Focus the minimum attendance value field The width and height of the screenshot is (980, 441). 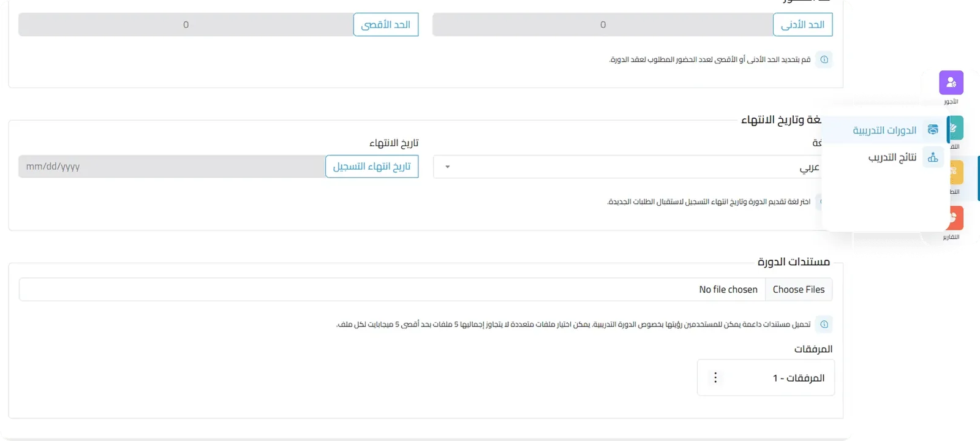click(603, 24)
